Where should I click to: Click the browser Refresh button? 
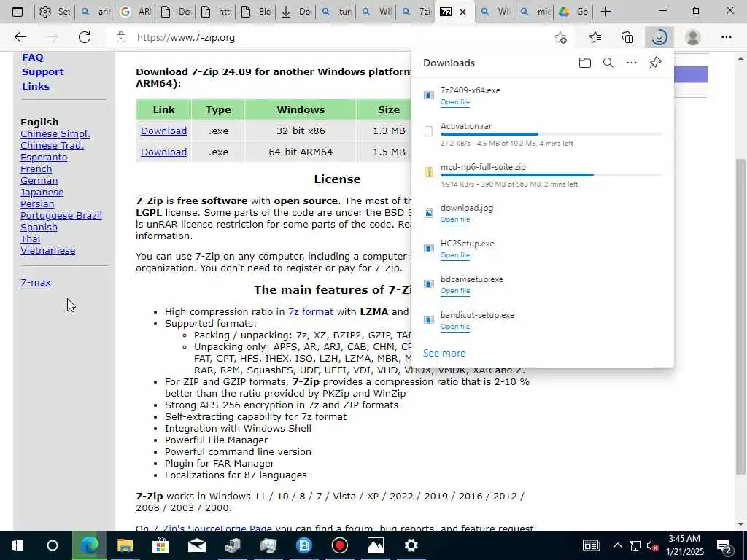pyautogui.click(x=85, y=37)
